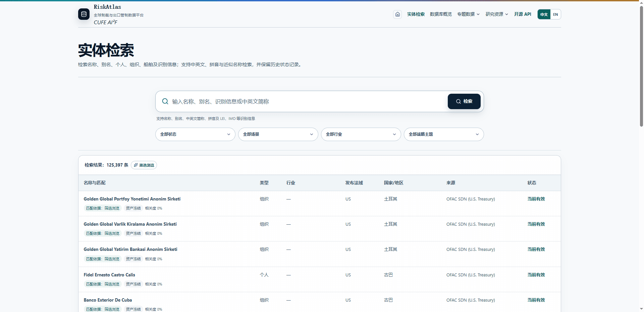Click the RiskAtlas database logo icon
Screen dimensions: 644x312
(x=84, y=14)
